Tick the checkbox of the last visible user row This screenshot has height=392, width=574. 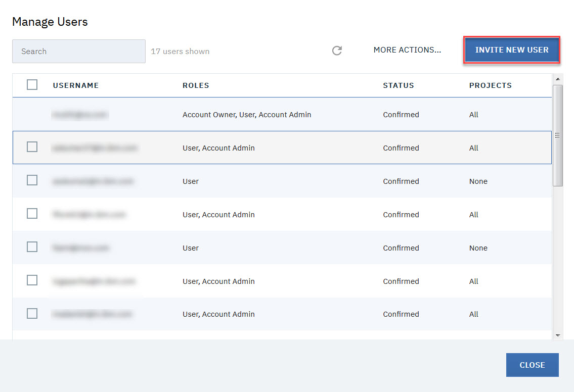[32, 314]
